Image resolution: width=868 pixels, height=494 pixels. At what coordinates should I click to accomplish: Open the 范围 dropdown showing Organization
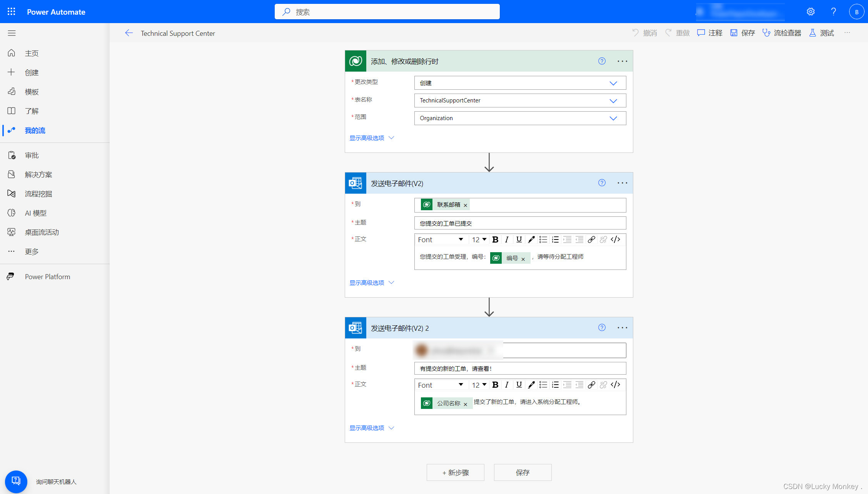point(520,118)
